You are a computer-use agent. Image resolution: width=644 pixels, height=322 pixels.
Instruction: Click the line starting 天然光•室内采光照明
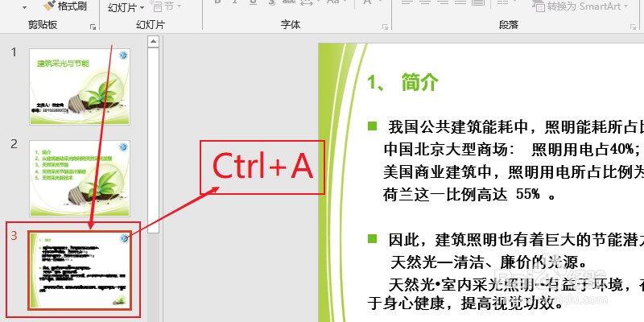coord(516,284)
